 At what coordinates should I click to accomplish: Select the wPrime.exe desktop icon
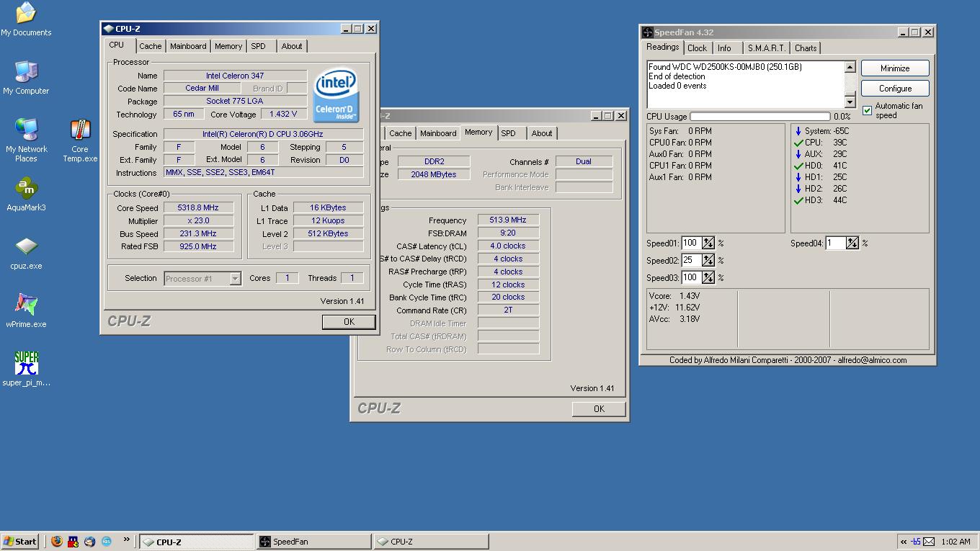pyautogui.click(x=26, y=311)
